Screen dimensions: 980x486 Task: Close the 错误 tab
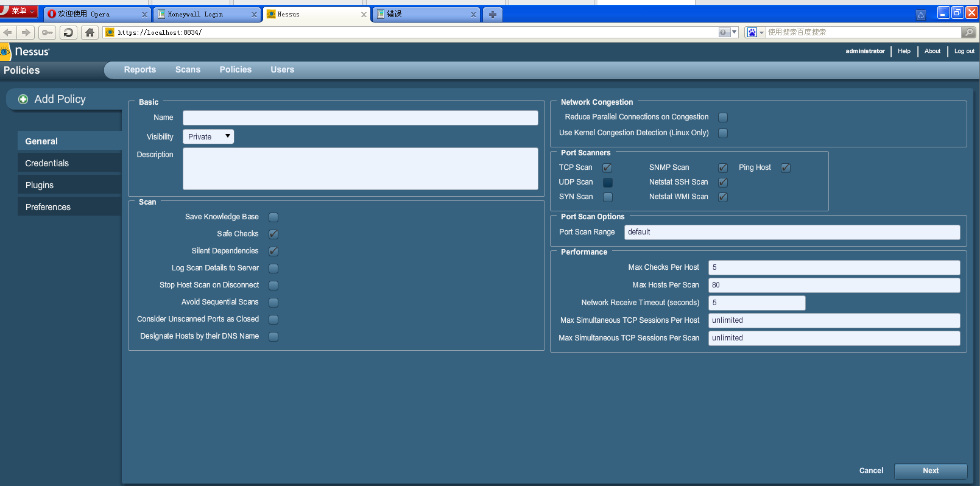click(473, 14)
